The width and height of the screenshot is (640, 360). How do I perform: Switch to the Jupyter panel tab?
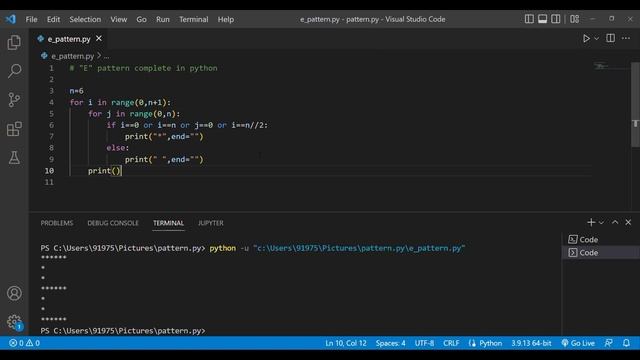(x=211, y=223)
